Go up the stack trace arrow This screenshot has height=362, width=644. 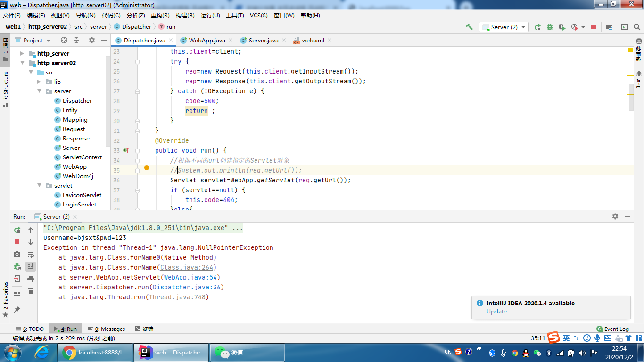coord(31,230)
